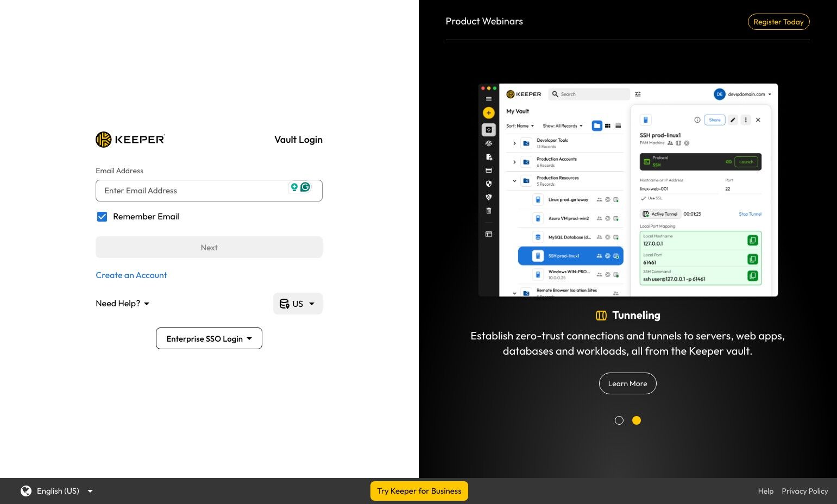Click the Next button
This screenshot has height=504, width=837.
click(x=209, y=247)
